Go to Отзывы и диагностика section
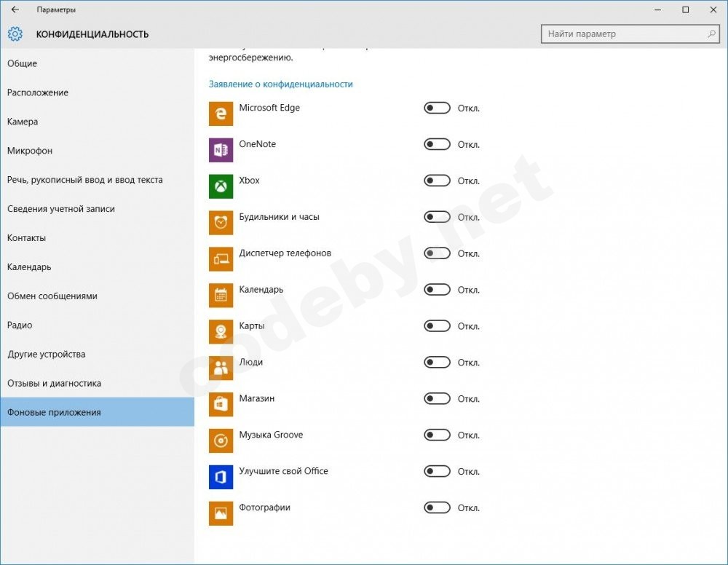 (54, 384)
